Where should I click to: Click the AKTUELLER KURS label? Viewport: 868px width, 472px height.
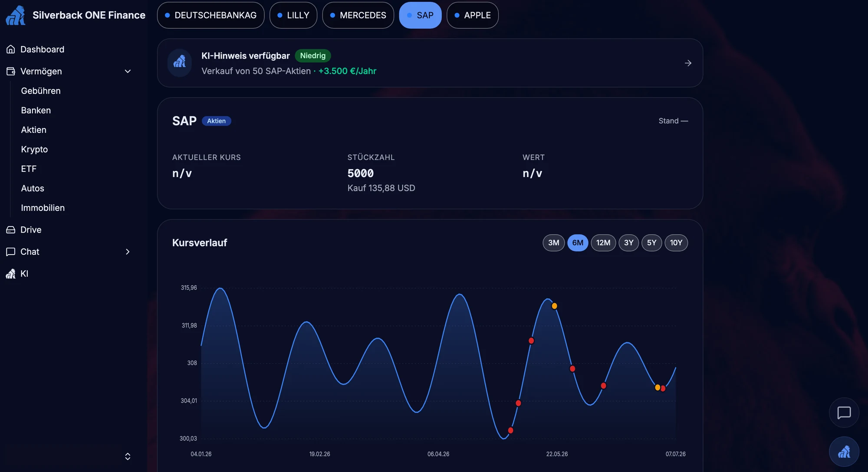point(207,157)
